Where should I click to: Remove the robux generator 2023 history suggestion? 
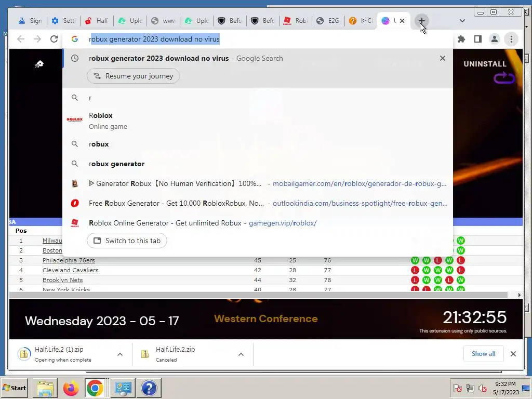(443, 58)
